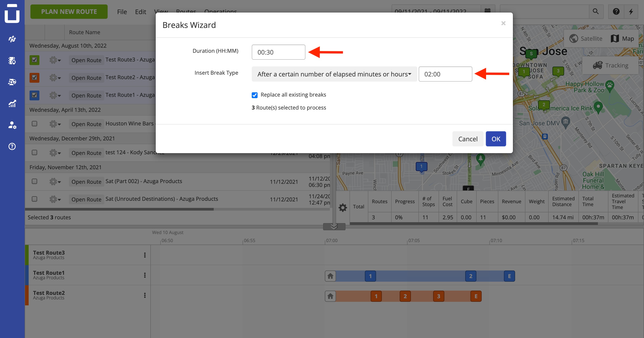Check the Sat (Unrouted Destinations) row checkbox
The image size is (644, 338).
click(x=34, y=199)
